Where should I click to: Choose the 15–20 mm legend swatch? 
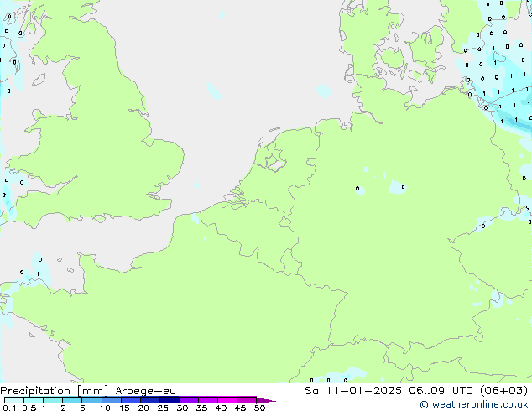[x=131, y=400]
